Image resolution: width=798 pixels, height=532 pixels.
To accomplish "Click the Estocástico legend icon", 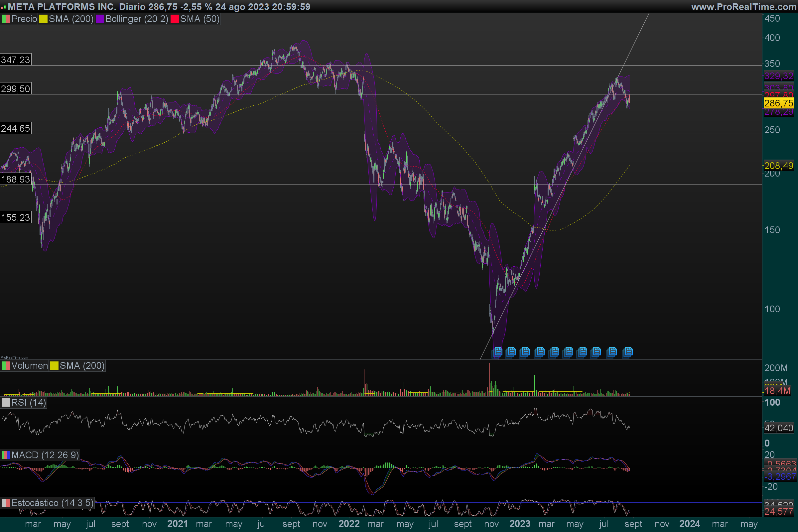I will 6,503.
